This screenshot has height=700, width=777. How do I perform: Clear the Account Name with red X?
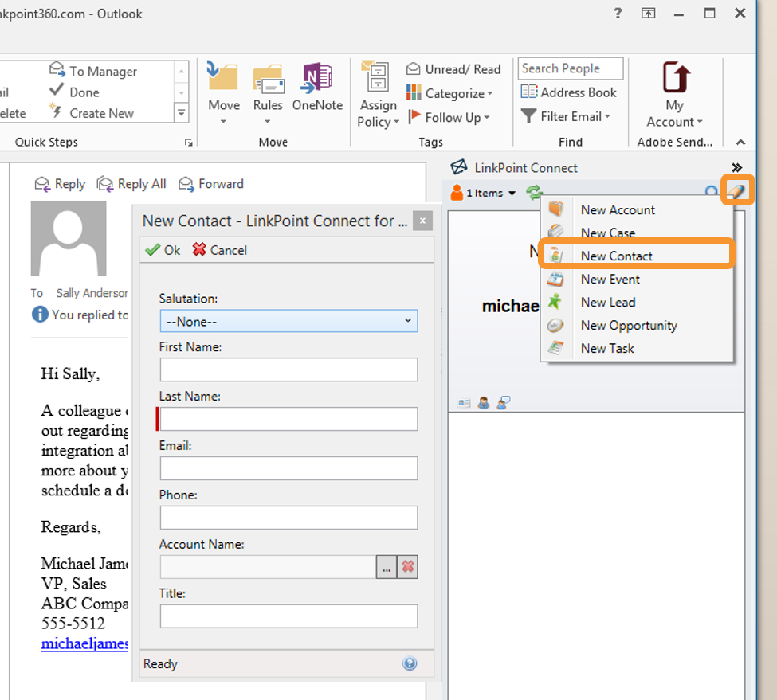point(407,567)
